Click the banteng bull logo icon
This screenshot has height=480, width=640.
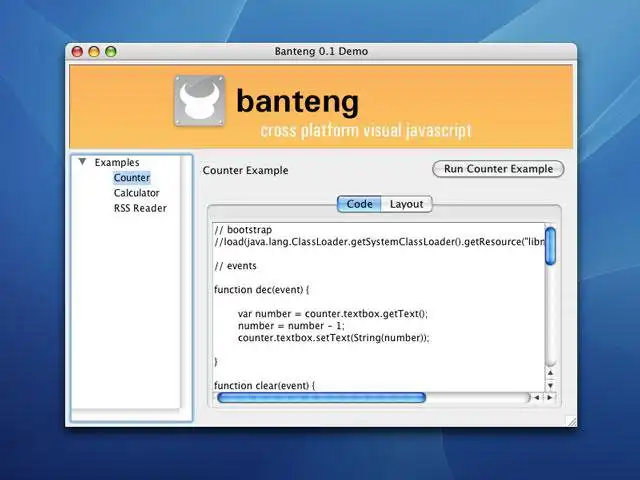[x=200, y=100]
